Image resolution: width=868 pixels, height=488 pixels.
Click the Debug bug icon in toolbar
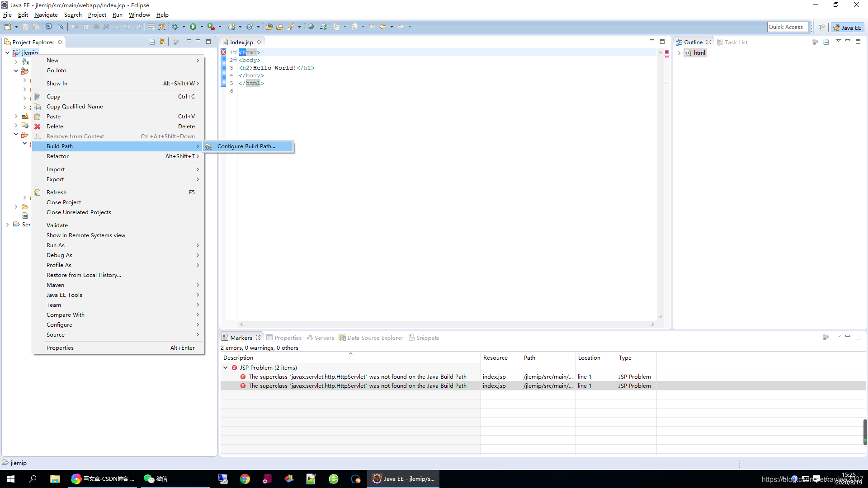click(x=175, y=27)
